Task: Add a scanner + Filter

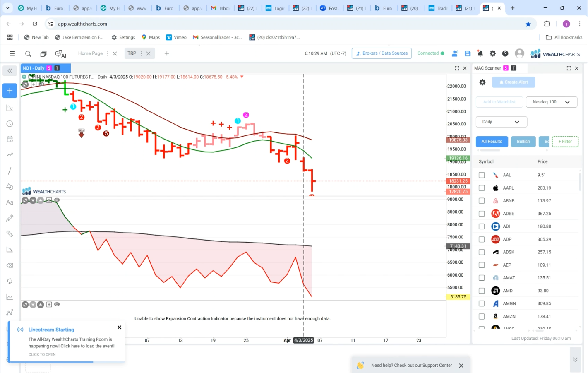Action: coord(565,142)
